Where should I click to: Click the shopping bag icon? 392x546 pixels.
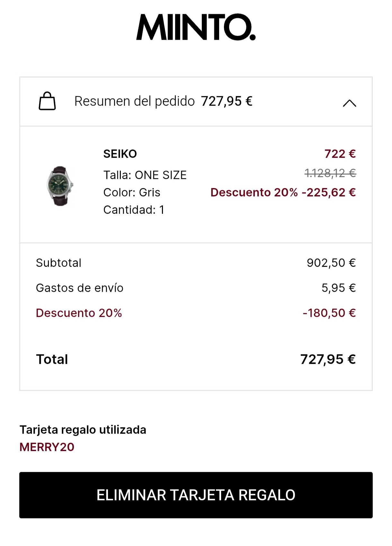pyautogui.click(x=47, y=101)
